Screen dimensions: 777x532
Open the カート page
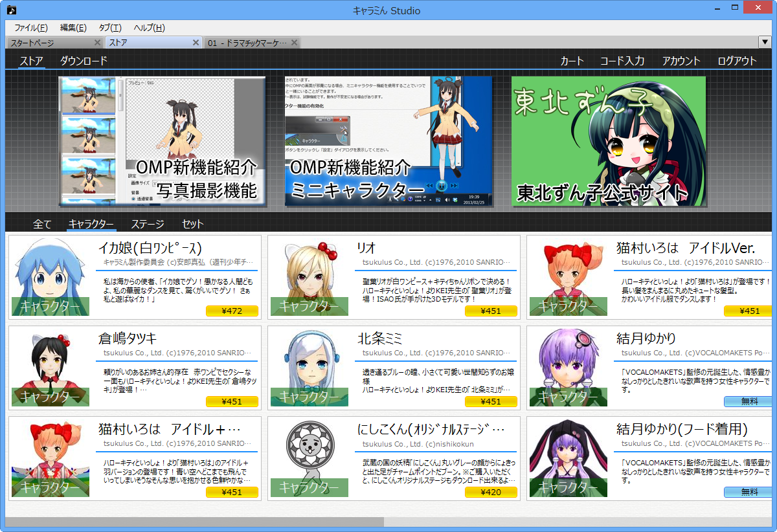click(x=572, y=61)
